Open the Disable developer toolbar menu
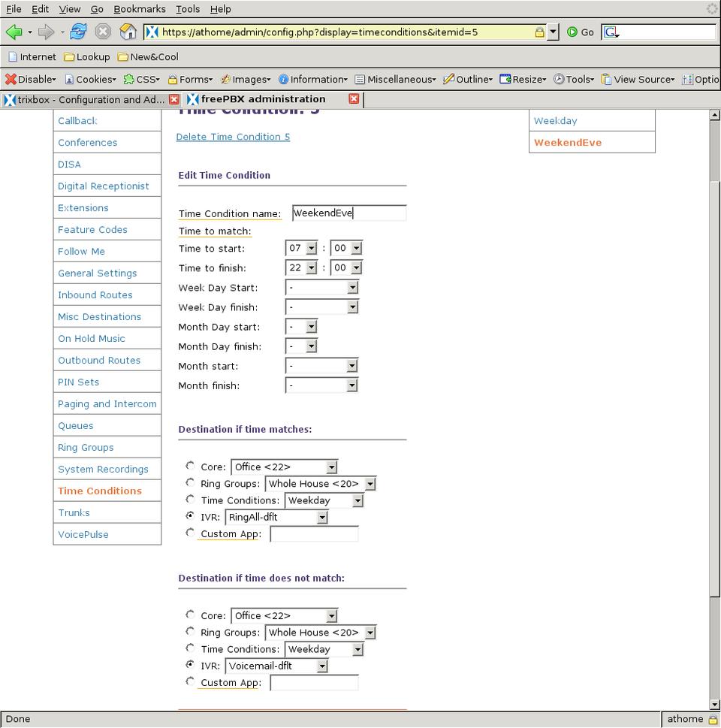Screen dimensions: 721x728 31,79
